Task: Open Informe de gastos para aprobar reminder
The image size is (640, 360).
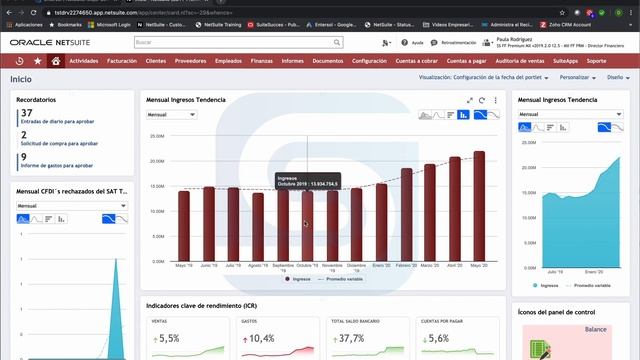Action: 57,166
